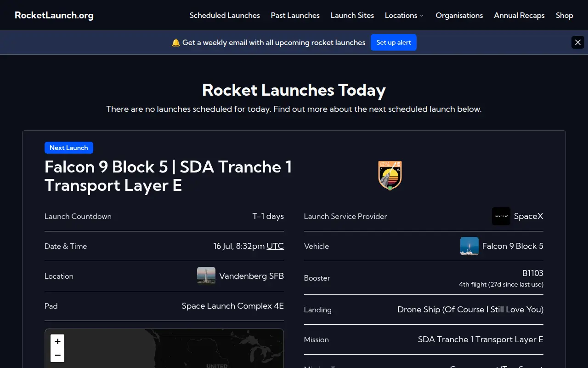Open Past Launches in the nav
The image size is (588, 368).
pos(295,15)
